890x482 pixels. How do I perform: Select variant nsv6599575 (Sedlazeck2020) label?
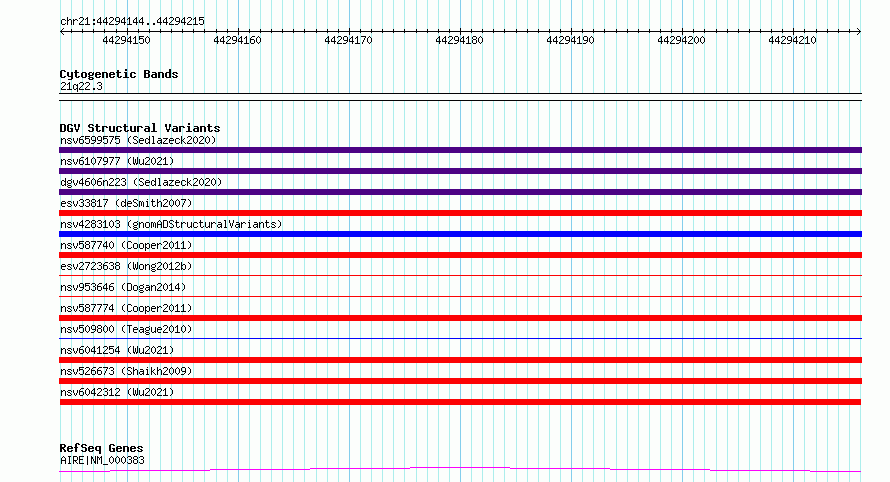(138, 140)
